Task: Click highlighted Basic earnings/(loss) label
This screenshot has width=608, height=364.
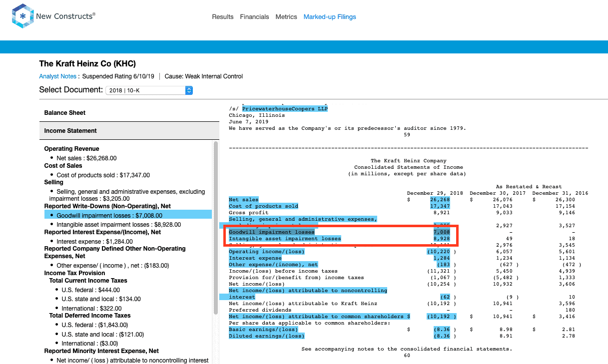Action: coord(263,330)
